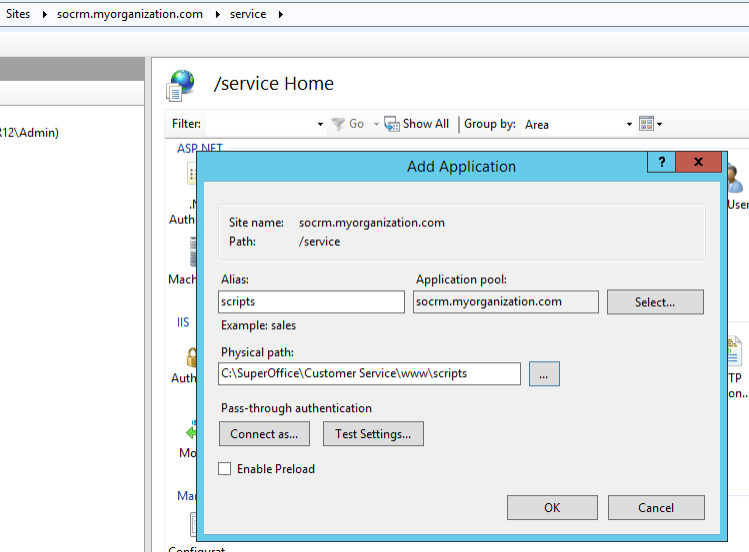Expand the arrow after service in breadcrumb
Image resolution: width=749 pixels, height=552 pixels.
[x=280, y=14]
